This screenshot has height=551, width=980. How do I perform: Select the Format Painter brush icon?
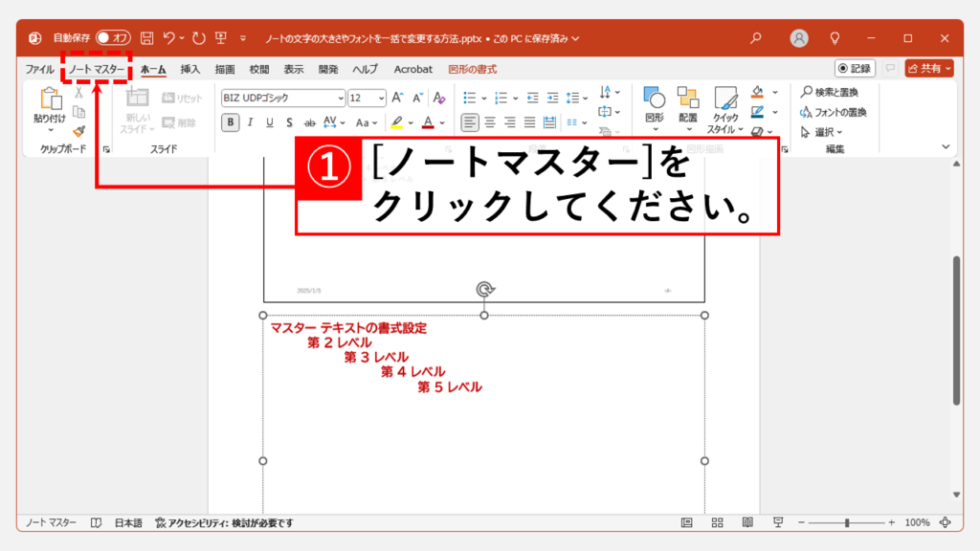(x=78, y=131)
